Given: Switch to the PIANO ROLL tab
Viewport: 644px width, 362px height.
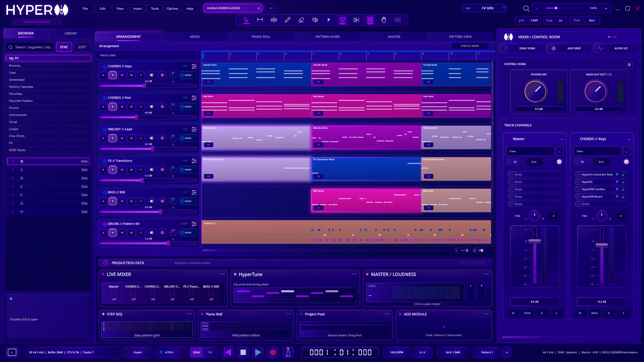Looking at the screenshot, I should coord(261,37).
